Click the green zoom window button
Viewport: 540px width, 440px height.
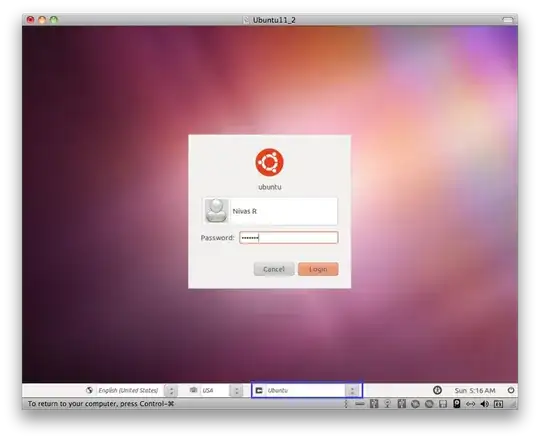tap(54, 20)
